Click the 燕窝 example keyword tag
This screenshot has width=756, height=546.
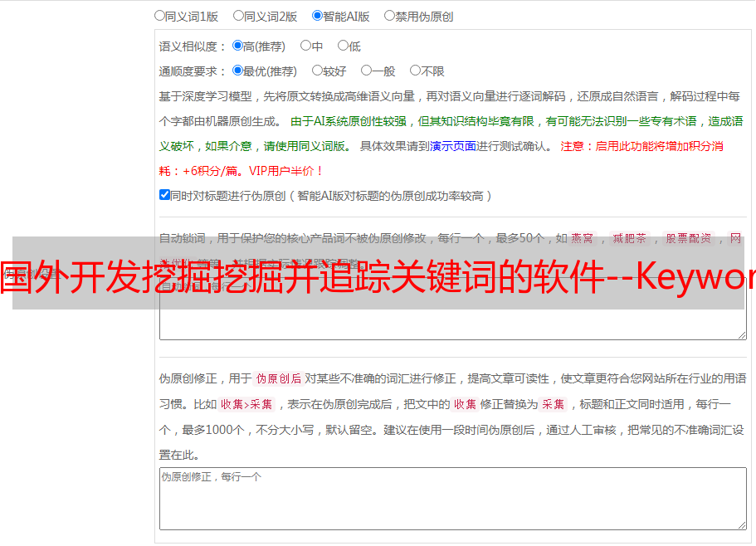pyautogui.click(x=582, y=238)
